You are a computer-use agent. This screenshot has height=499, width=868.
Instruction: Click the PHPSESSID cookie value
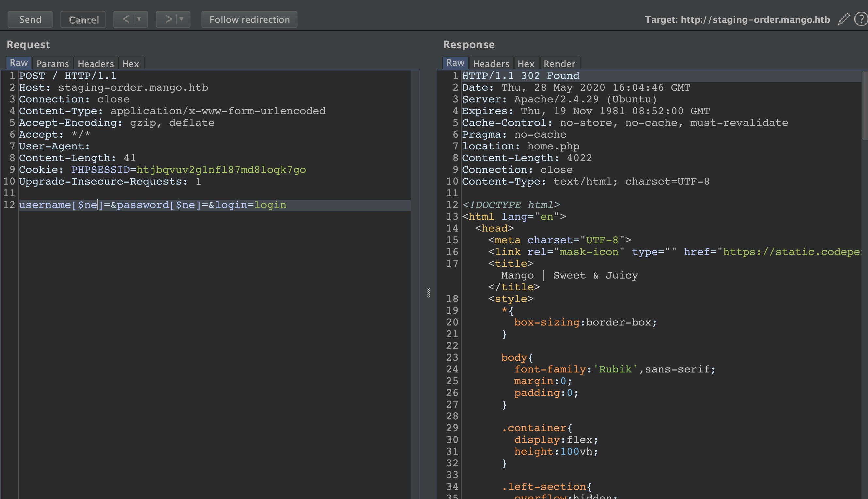[x=221, y=170]
